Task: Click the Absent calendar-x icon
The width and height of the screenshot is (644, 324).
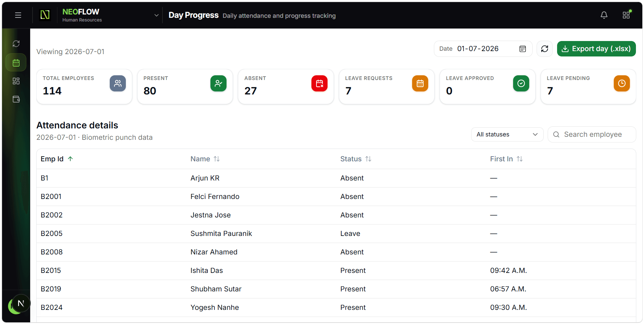Action: click(x=319, y=83)
